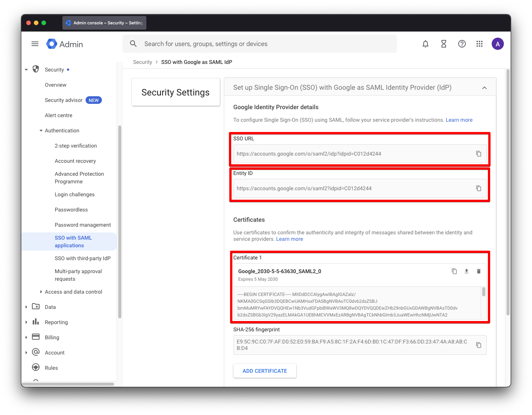Click the pending tasks hourglass icon

443,44
